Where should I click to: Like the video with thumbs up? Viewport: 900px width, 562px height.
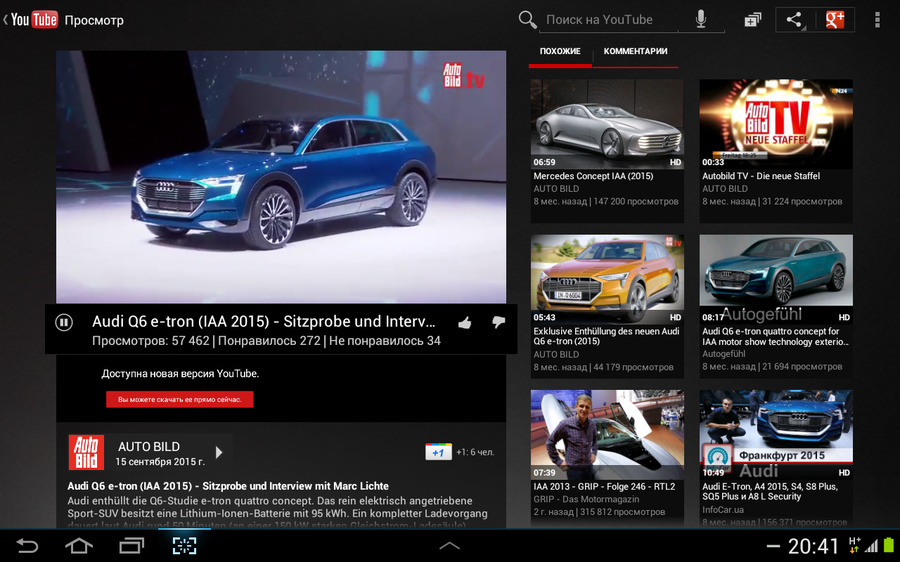click(x=465, y=323)
